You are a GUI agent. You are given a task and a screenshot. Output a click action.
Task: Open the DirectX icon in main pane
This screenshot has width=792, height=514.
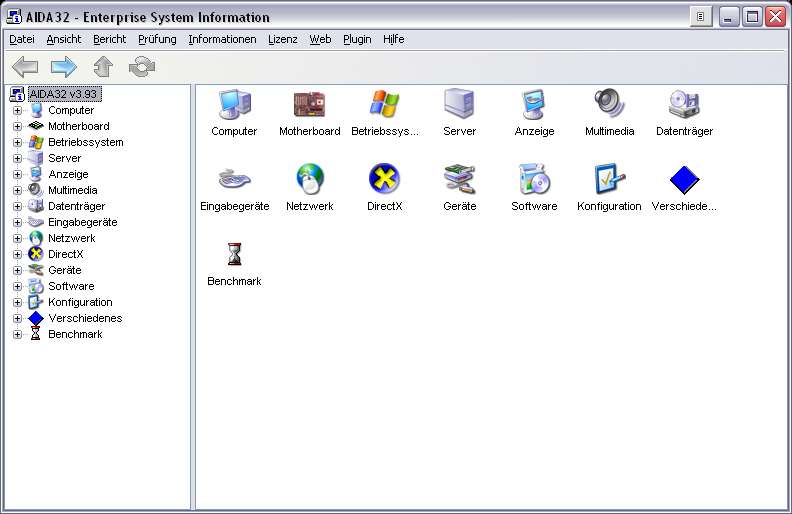384,179
